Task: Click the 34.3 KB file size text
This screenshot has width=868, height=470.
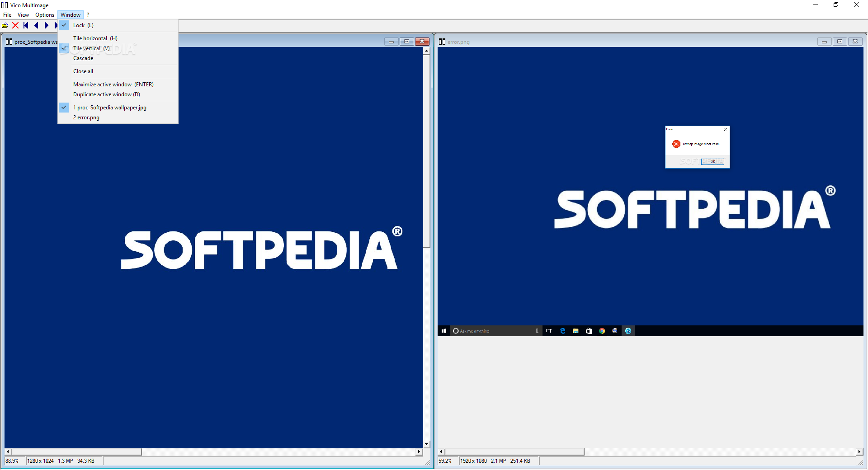Action: coord(86,461)
